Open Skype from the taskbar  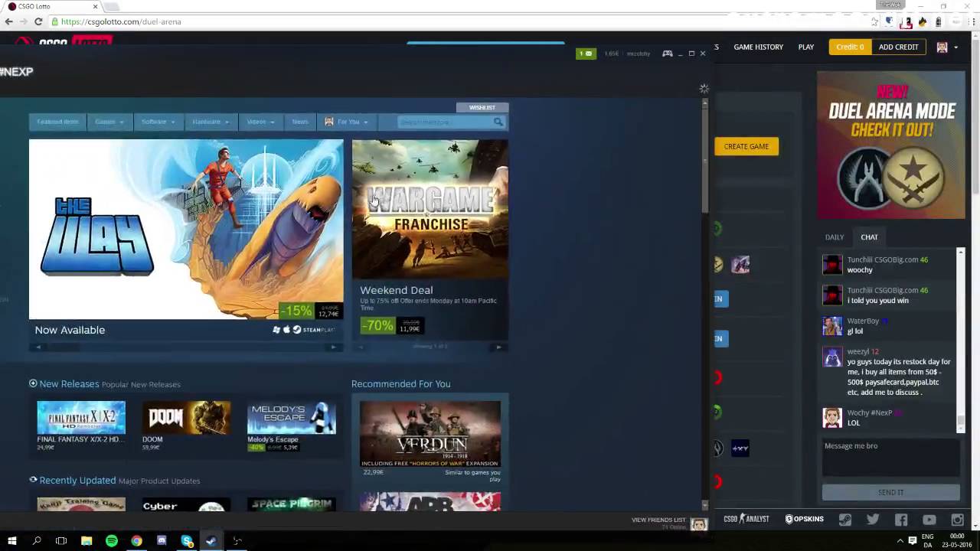click(187, 541)
